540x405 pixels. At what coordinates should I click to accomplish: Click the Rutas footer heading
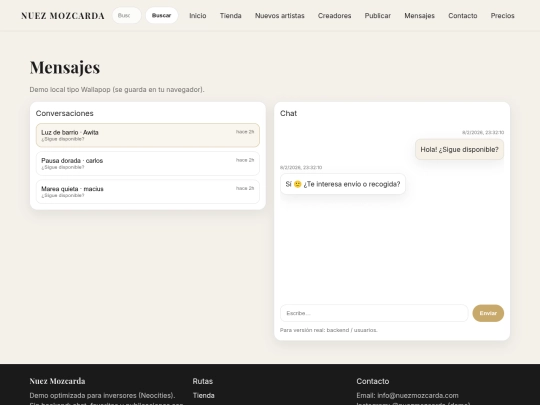click(x=202, y=381)
